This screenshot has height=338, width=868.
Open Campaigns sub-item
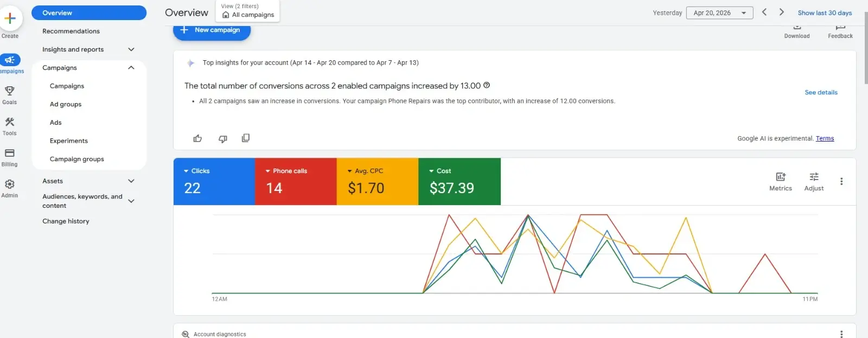pyautogui.click(x=67, y=86)
